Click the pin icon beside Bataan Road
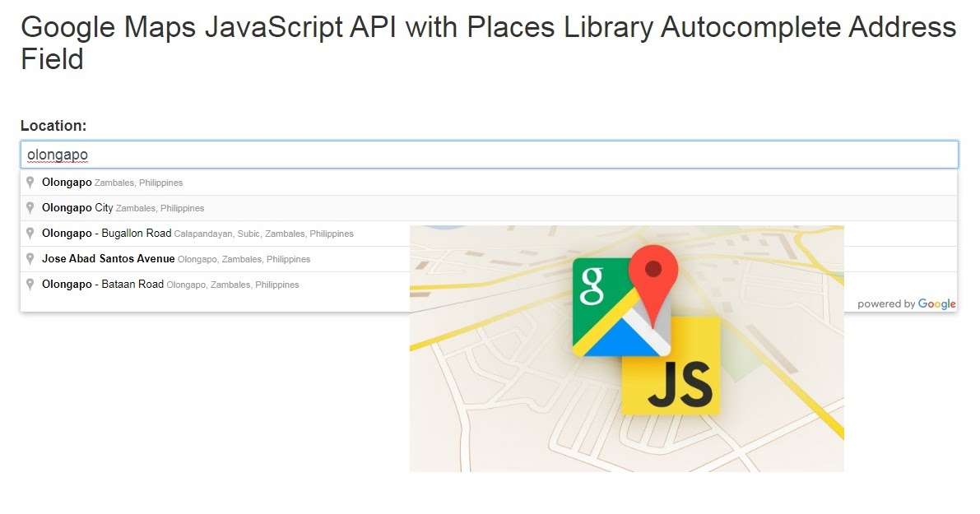Screen dimensions: 980x514 (30, 285)
